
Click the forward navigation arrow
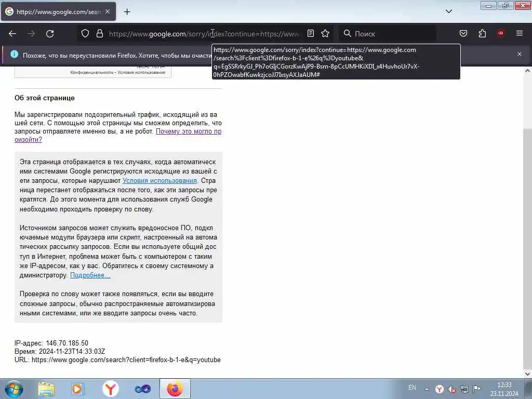click(x=31, y=34)
